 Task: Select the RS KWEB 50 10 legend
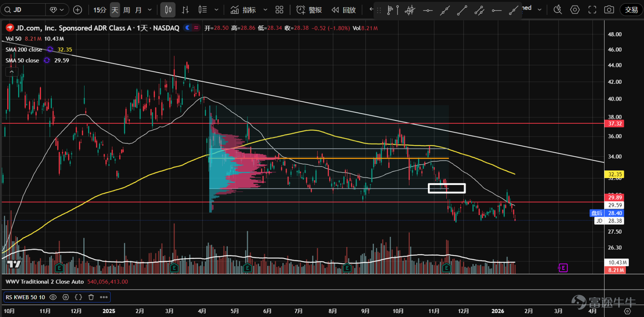click(25, 297)
